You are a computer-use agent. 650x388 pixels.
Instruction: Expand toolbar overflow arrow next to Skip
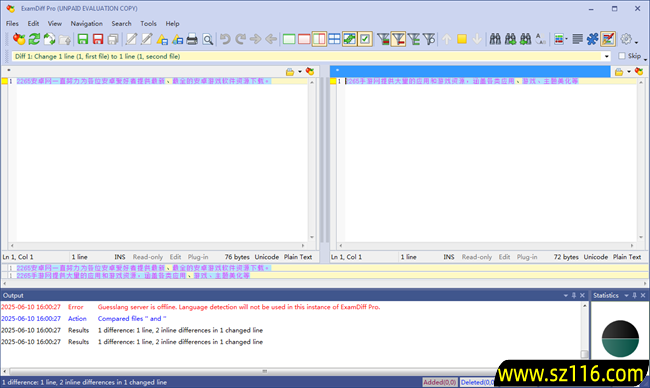pyautogui.click(x=645, y=60)
